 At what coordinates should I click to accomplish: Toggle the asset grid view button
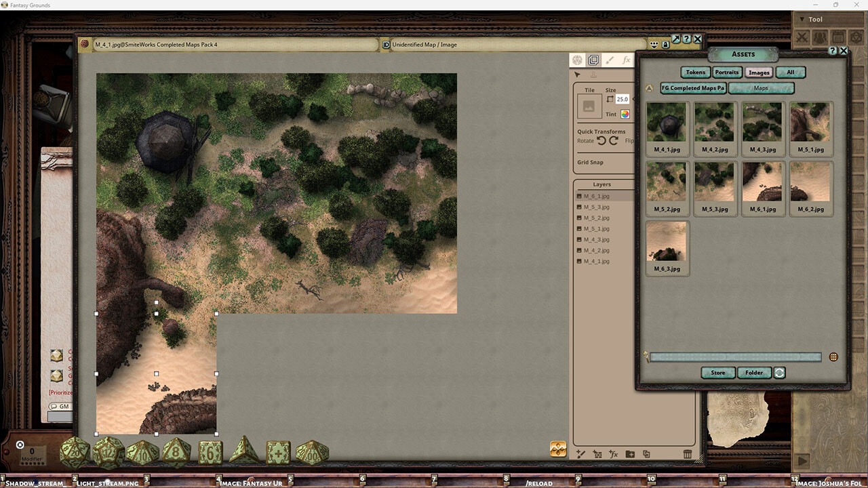(x=833, y=357)
